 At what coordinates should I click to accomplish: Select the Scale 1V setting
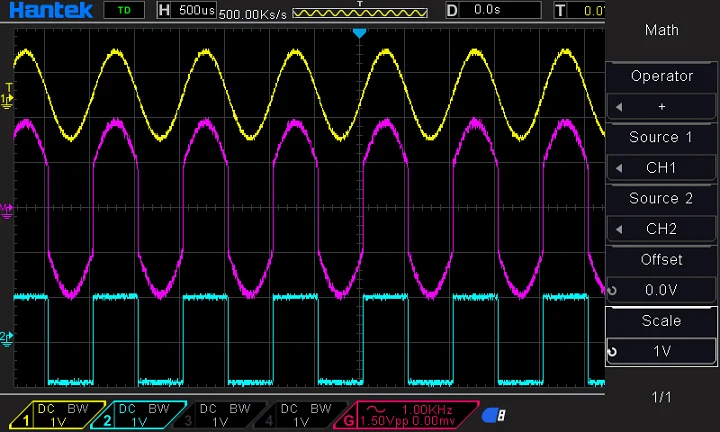coord(661,351)
